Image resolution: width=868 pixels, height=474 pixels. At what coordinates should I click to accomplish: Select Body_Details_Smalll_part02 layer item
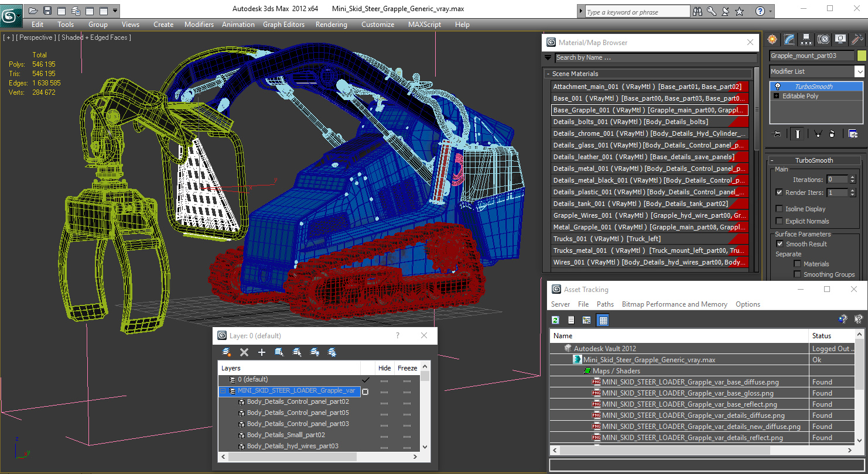pyautogui.click(x=286, y=435)
